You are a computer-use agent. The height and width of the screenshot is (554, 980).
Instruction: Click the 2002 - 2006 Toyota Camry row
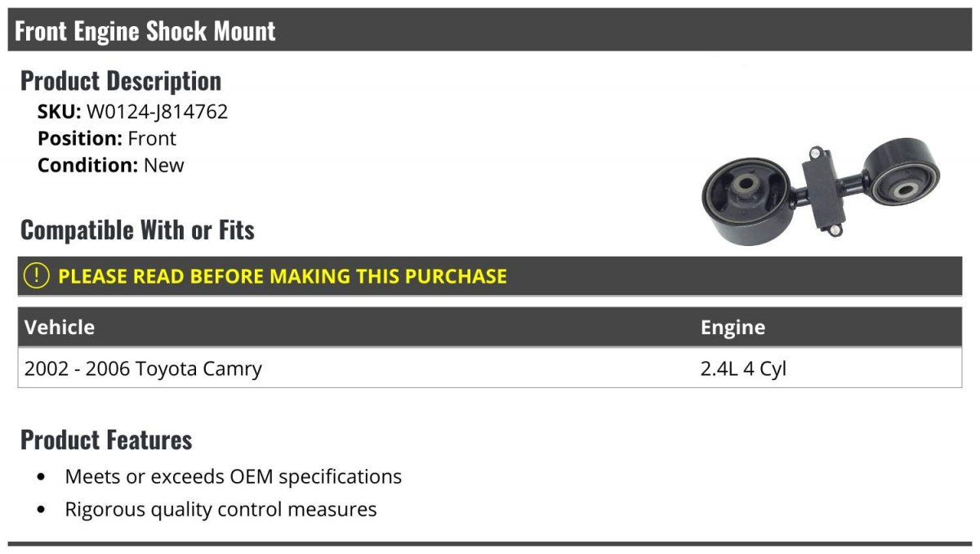tap(490, 368)
